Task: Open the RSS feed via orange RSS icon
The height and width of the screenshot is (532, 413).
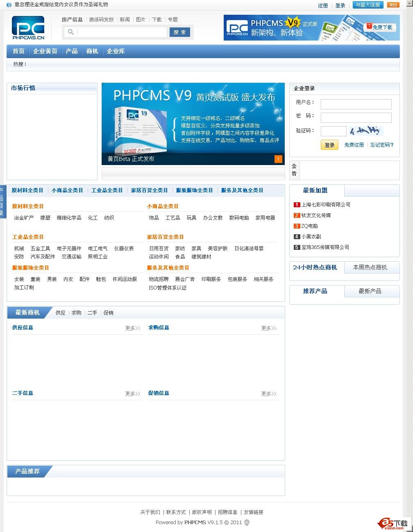Action: pos(393,5)
